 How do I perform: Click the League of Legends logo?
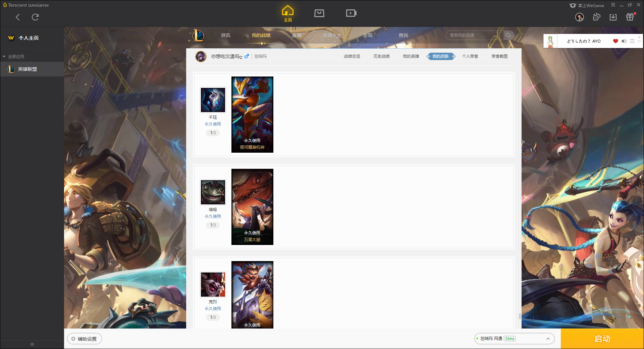[x=198, y=35]
